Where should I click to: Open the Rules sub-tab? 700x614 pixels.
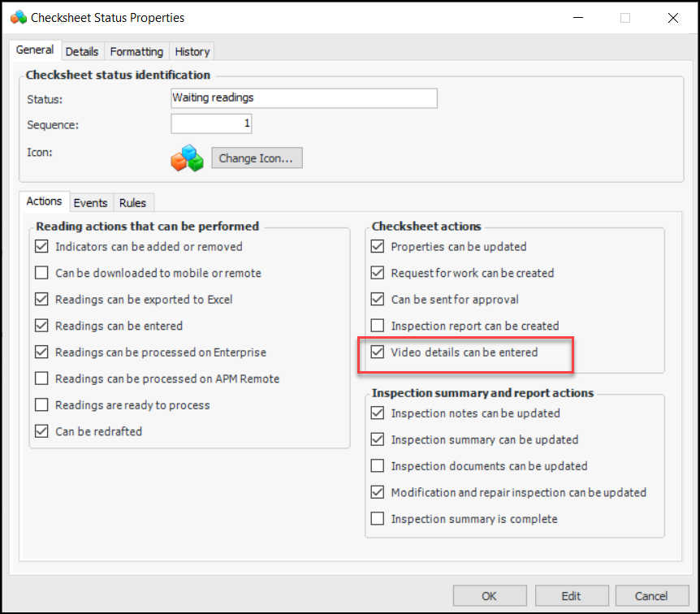pyautogui.click(x=132, y=203)
